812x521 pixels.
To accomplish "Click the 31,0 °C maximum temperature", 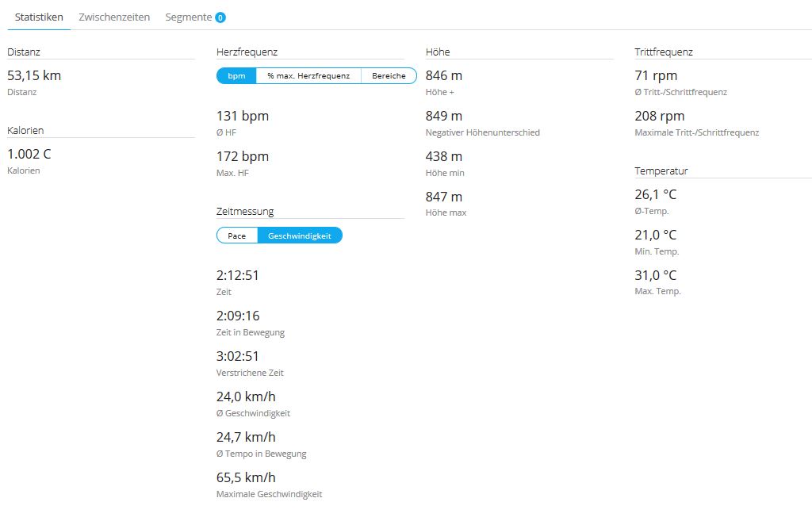I will 656,275.
